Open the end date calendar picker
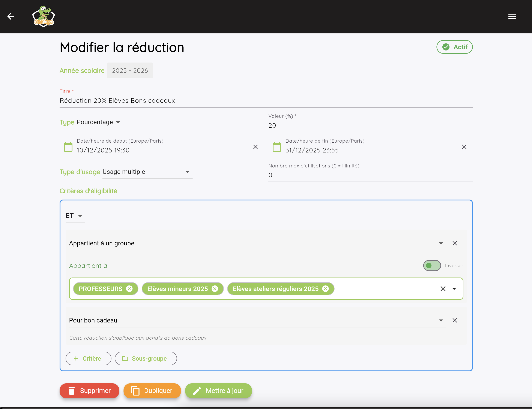Viewport: 532px width, 409px height. (x=277, y=147)
